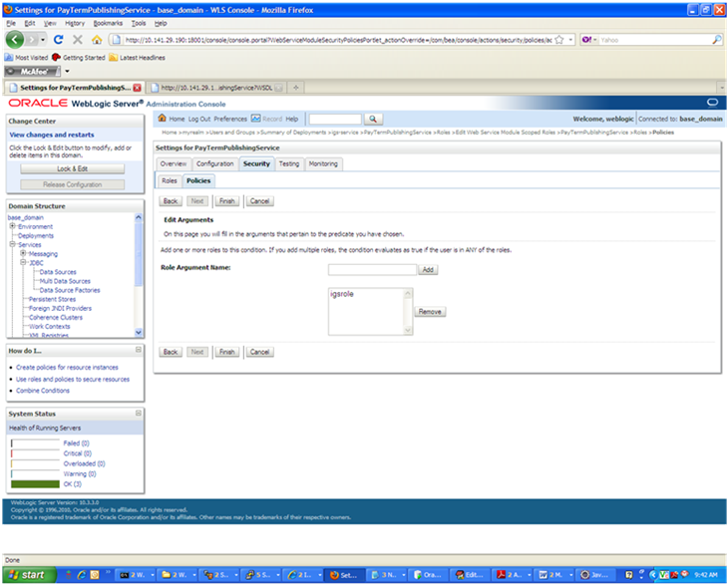Screen dimensions: 728x585
Task: Open the Jav... taskbar window
Action: coord(595,575)
